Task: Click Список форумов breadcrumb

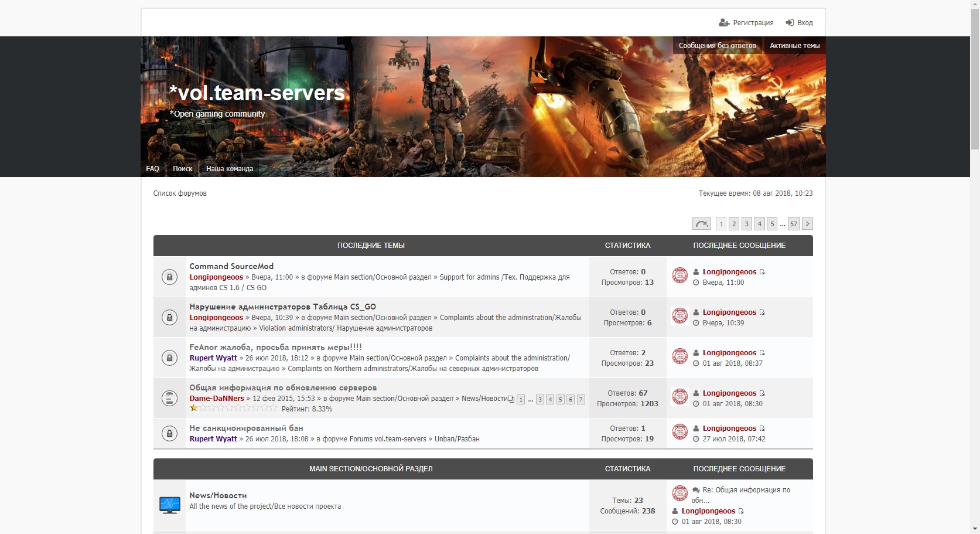Action: 180,193
